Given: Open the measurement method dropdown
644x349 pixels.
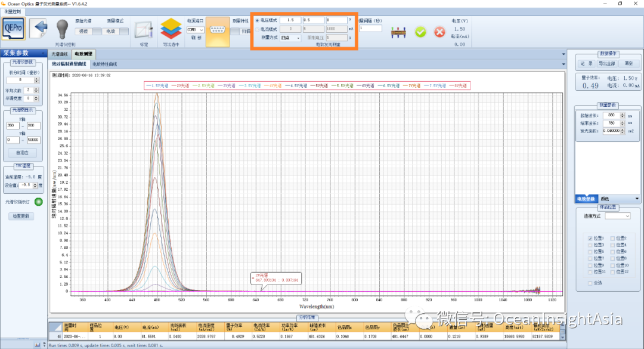Looking at the screenshot, I should (x=291, y=38).
